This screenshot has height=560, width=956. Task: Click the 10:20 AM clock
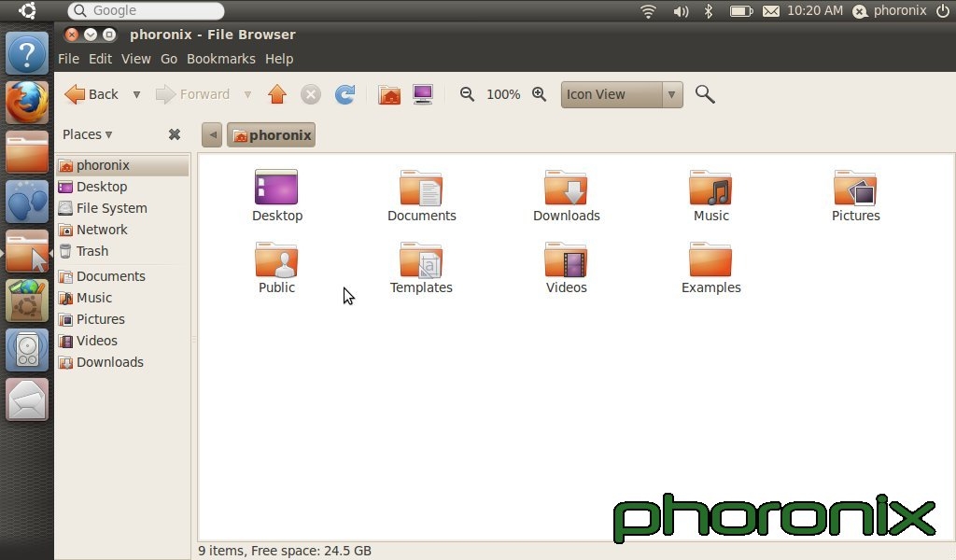(x=814, y=10)
